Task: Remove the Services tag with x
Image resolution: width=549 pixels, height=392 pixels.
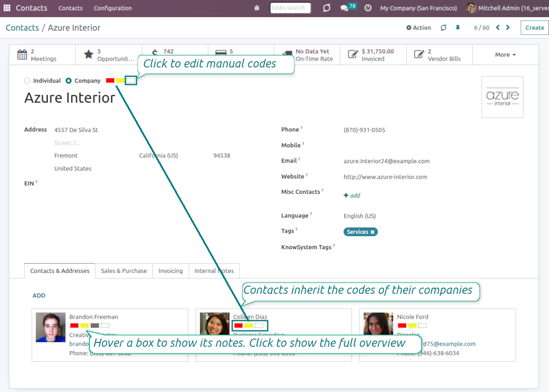Action: 373,232
